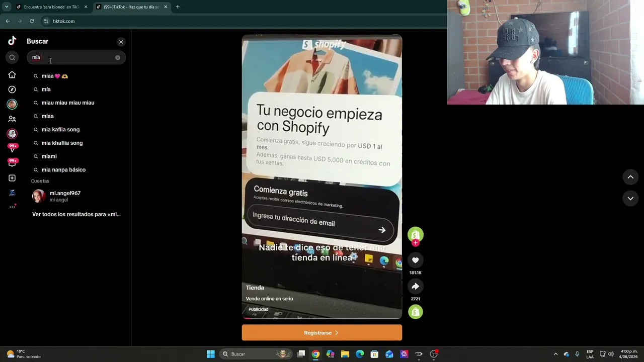This screenshot has height=362, width=644.
Task: Click the magnifier search icon in the sidebar
Action: click(12, 57)
